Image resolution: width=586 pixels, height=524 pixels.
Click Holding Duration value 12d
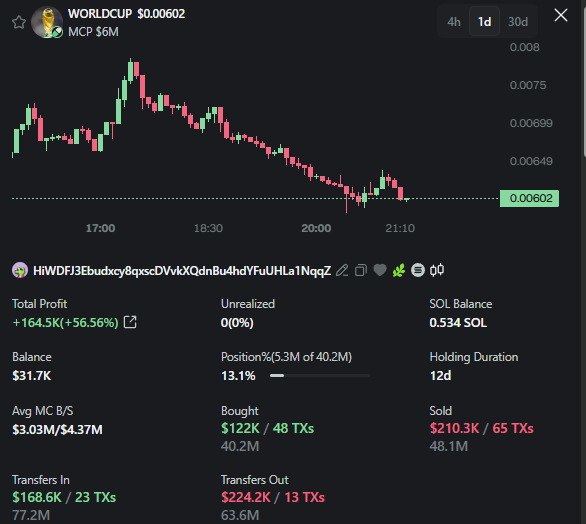pos(441,375)
